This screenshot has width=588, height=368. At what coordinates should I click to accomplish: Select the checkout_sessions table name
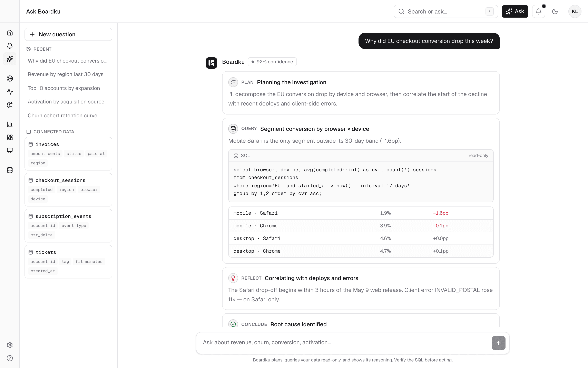coord(60,180)
